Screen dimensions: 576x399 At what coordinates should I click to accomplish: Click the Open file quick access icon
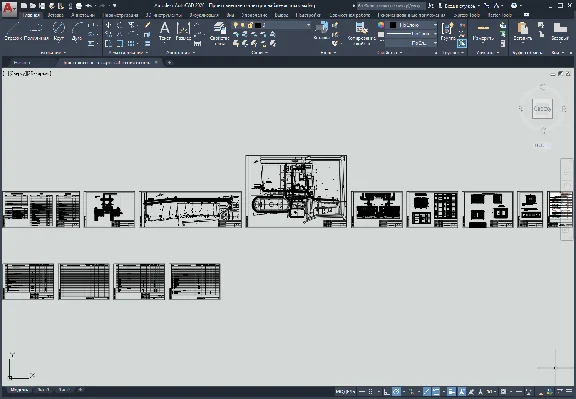click(33, 6)
